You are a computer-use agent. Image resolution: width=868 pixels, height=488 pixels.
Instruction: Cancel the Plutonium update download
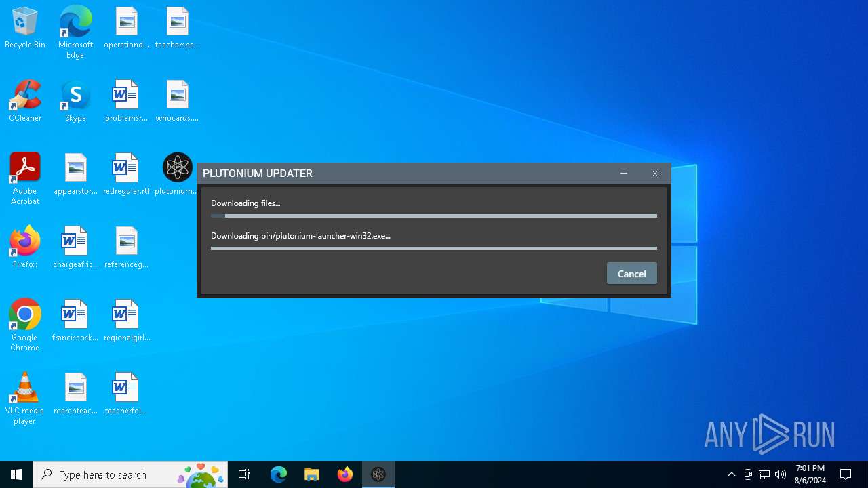click(631, 274)
